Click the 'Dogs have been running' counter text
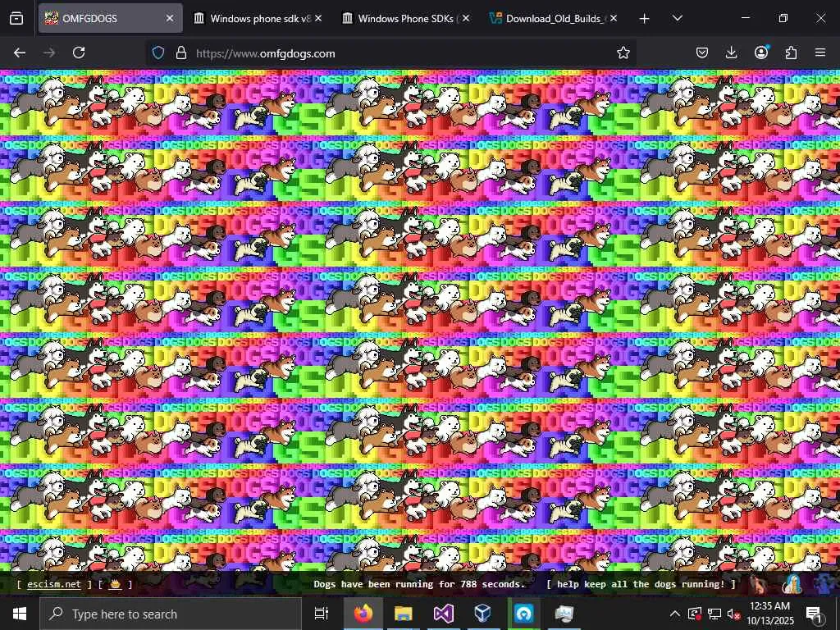Image resolution: width=840 pixels, height=630 pixels. coord(419,584)
